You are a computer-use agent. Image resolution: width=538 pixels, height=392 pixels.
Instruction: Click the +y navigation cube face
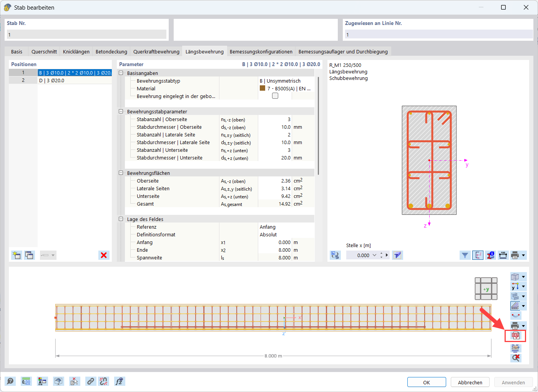click(486, 289)
